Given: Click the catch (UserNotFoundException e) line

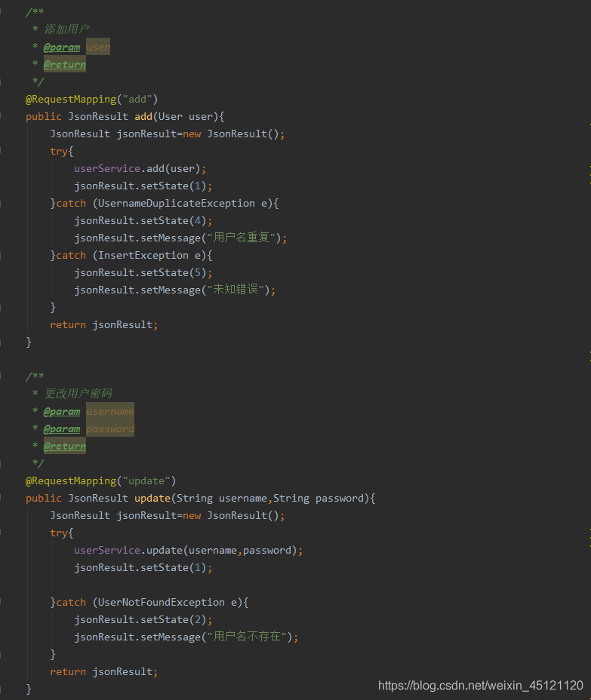Looking at the screenshot, I should [x=149, y=602].
